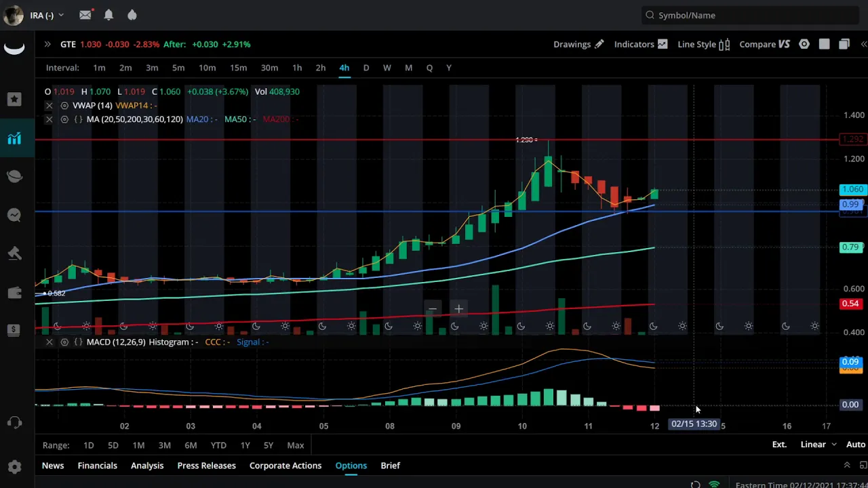Open the IRA account dropdown
Viewport: 868px width, 488px height.
47,15
